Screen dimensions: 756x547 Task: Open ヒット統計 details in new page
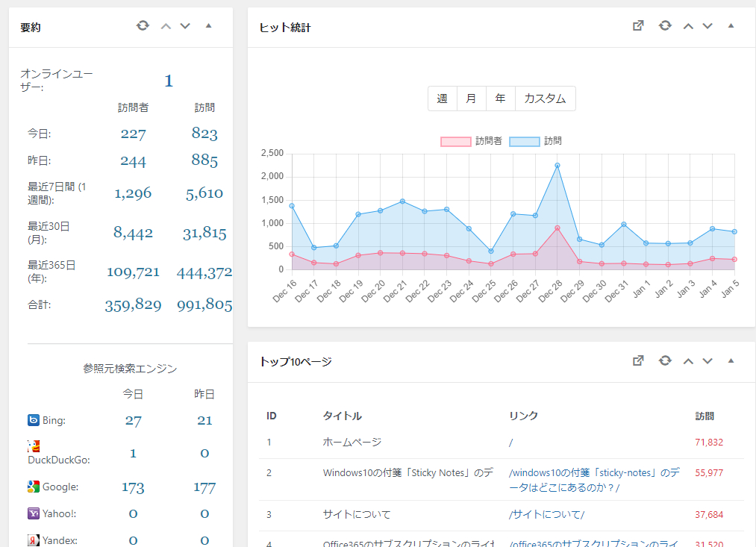pos(638,25)
